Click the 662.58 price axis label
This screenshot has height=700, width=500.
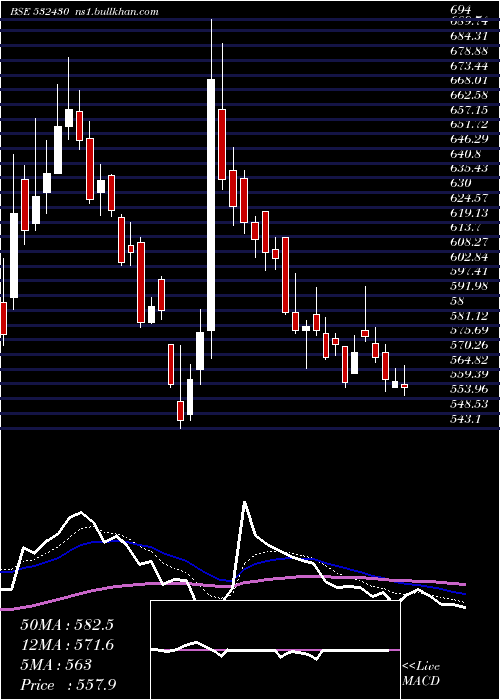[x=469, y=95]
